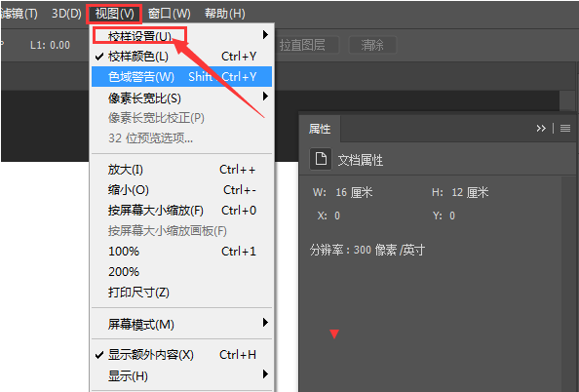Open the 窗口(W) menu

(x=170, y=14)
